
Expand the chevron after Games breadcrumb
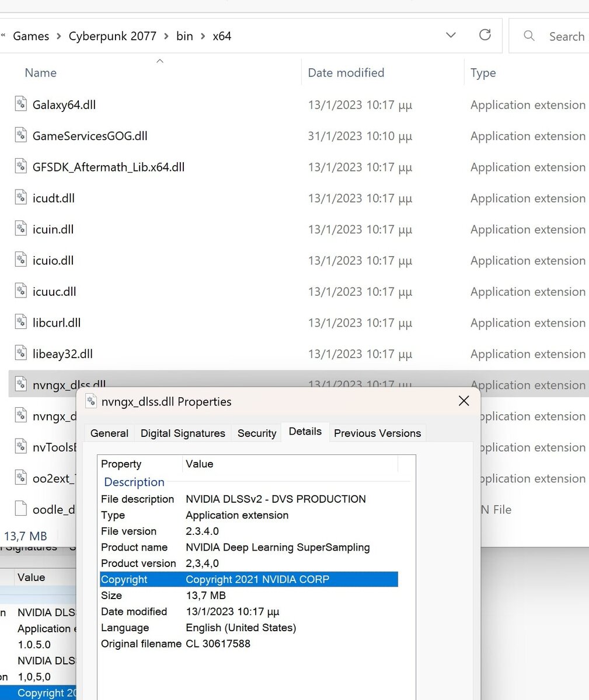click(x=58, y=36)
